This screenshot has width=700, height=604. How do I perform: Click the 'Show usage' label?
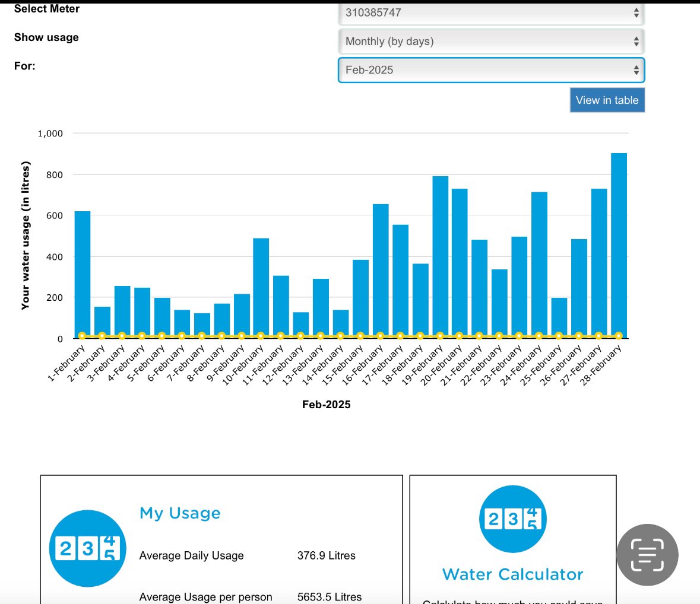46,37
